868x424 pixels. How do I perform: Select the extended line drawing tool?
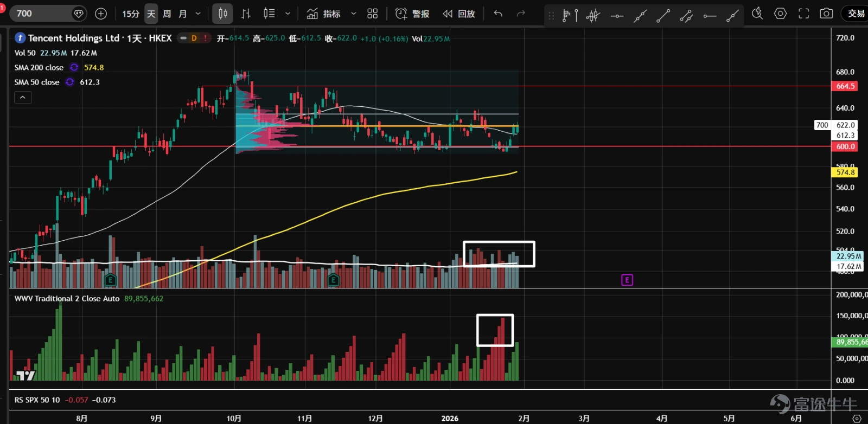click(640, 16)
